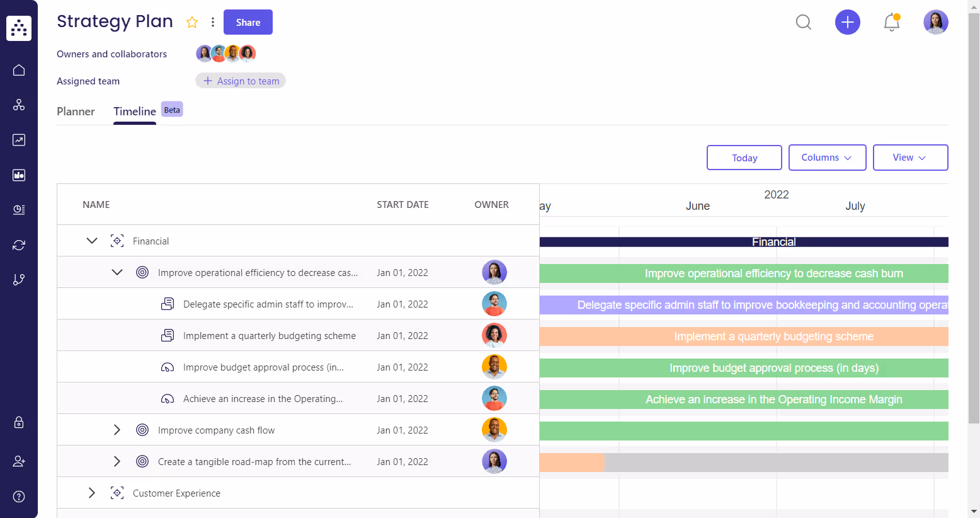Open the search magnifier icon
Viewport: 980px width, 518px height.
(803, 22)
